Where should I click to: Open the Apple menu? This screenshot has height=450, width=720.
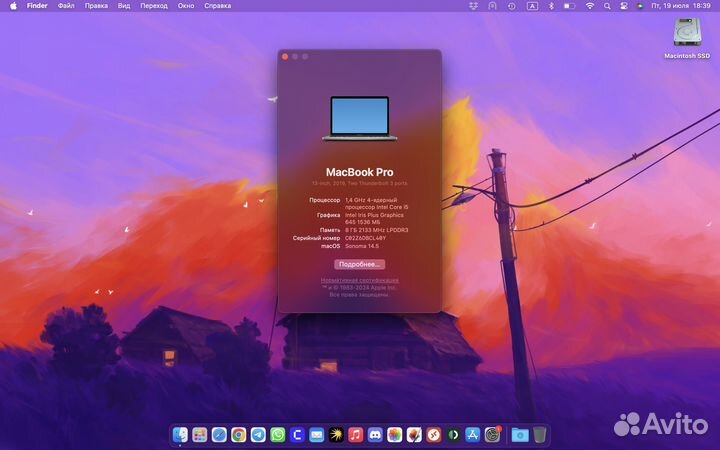[x=13, y=6]
